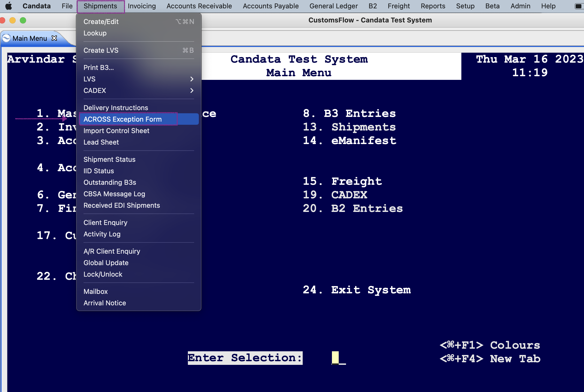The width and height of the screenshot is (584, 392).
Task: Choose Lead Sheet menu entry
Action: [139, 142]
